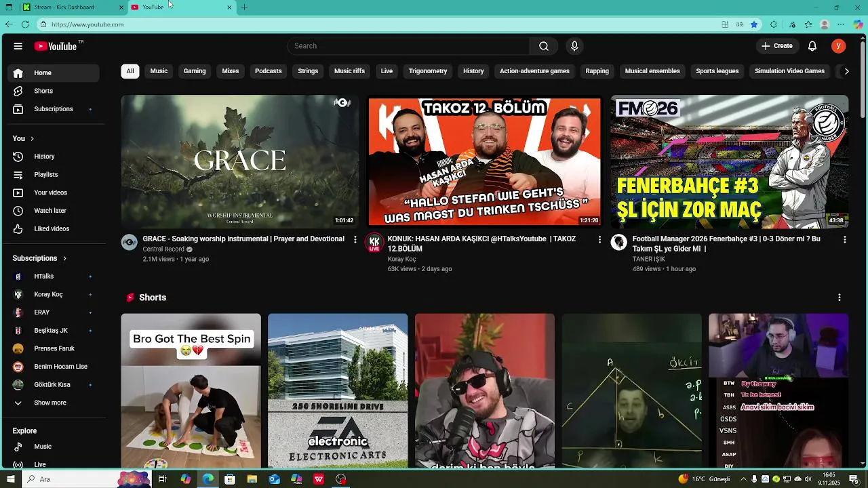Open Central Record channel avatar
This screenshot has width=868, height=488.
pos(130,243)
